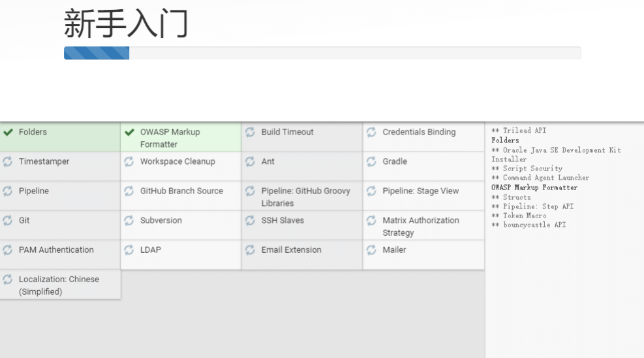Click the pending icon beside LDAP

pyautogui.click(x=129, y=250)
